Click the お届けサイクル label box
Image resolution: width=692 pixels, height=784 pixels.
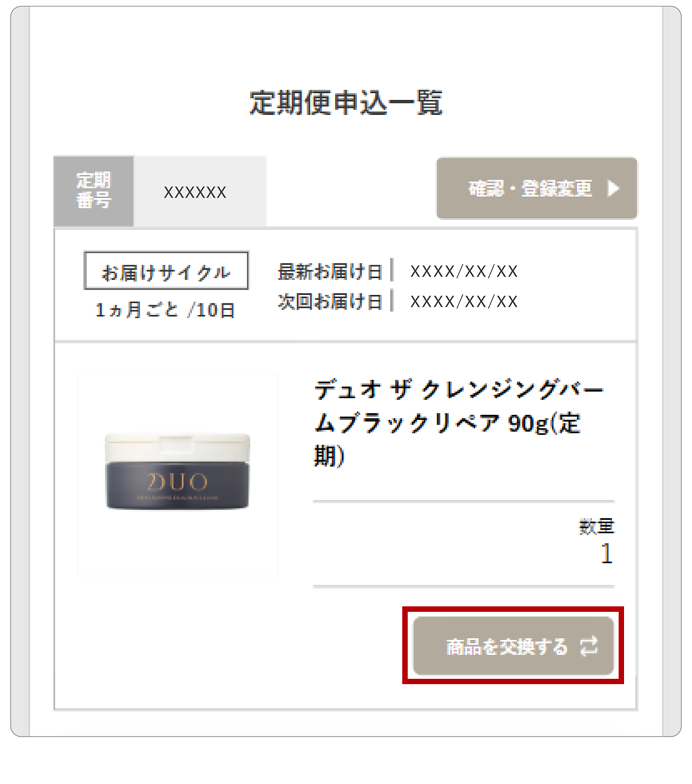166,270
